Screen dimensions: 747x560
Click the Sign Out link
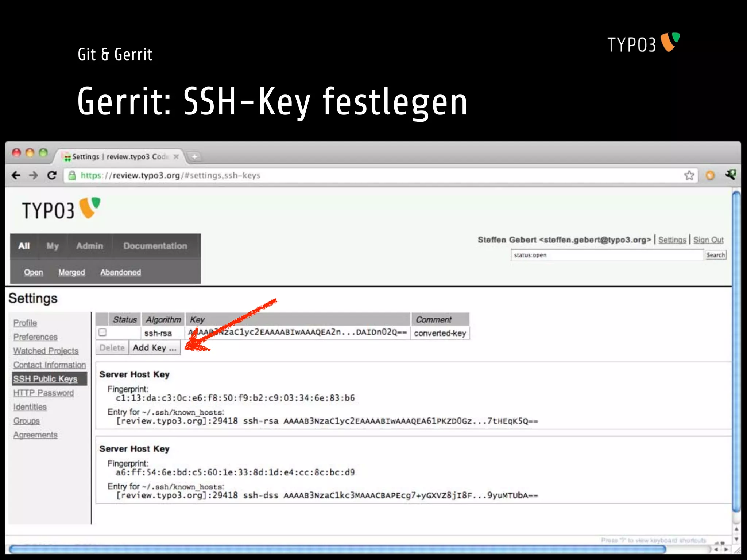pyautogui.click(x=708, y=240)
